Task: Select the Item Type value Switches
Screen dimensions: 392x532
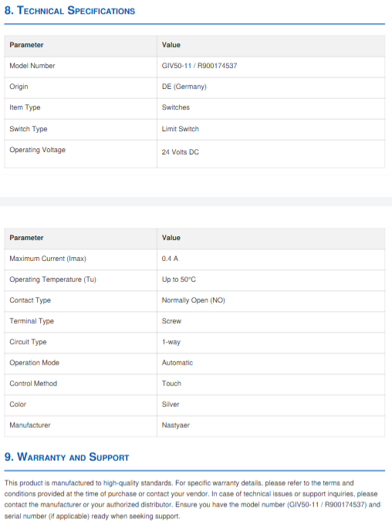Action: [x=176, y=107]
